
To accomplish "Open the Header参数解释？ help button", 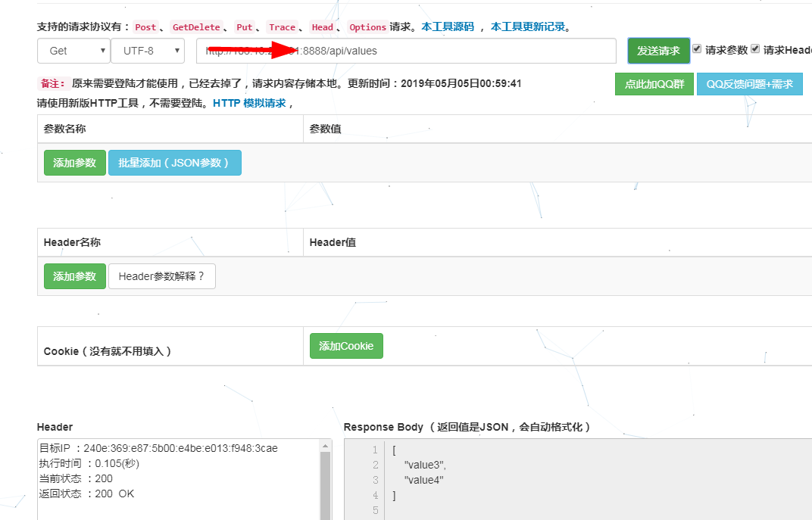I will (161, 276).
